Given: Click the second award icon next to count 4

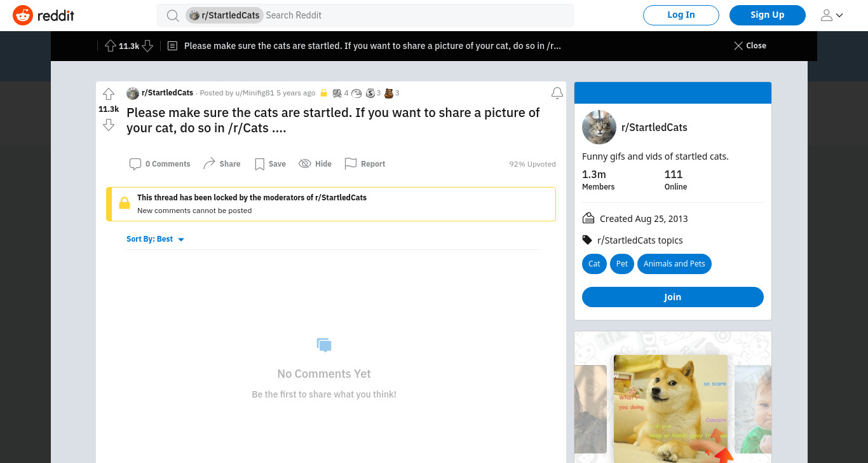Looking at the screenshot, I should 356,93.
